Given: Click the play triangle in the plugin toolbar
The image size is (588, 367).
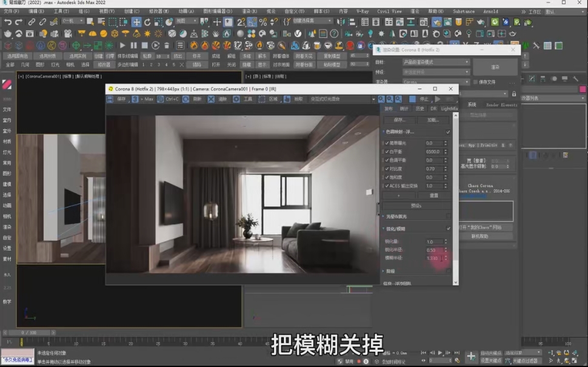Looking at the screenshot, I should pyautogui.click(x=122, y=45).
